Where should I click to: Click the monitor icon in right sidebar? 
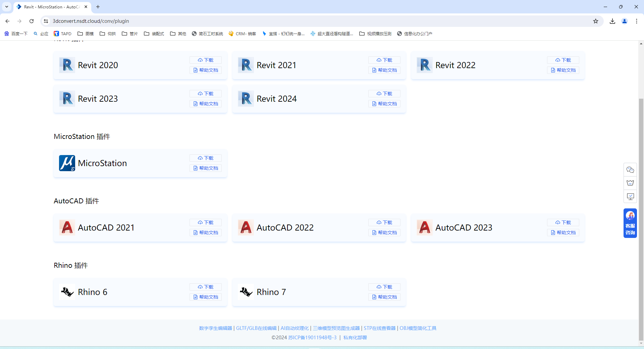point(630,196)
